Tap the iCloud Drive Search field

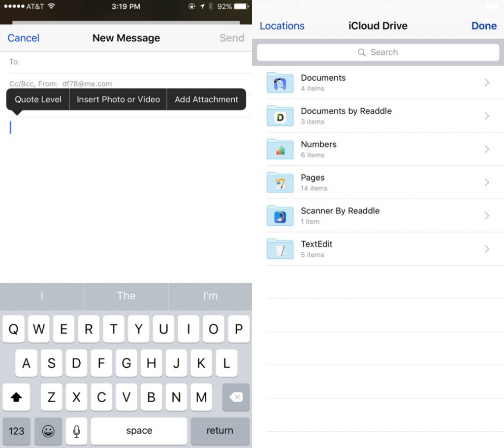(x=378, y=52)
